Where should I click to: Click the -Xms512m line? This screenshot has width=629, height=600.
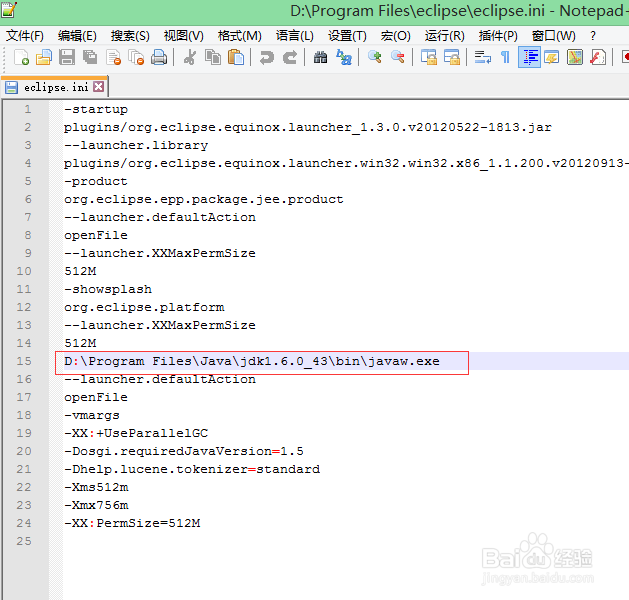click(x=96, y=487)
